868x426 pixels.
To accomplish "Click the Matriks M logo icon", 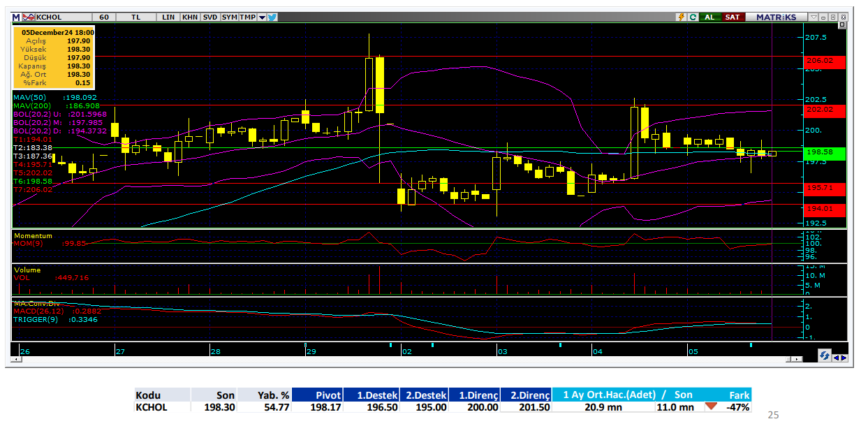I will [16, 17].
